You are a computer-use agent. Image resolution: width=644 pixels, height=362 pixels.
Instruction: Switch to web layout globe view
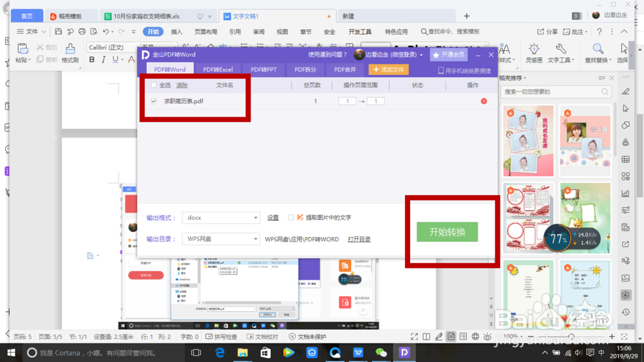[x=475, y=336]
